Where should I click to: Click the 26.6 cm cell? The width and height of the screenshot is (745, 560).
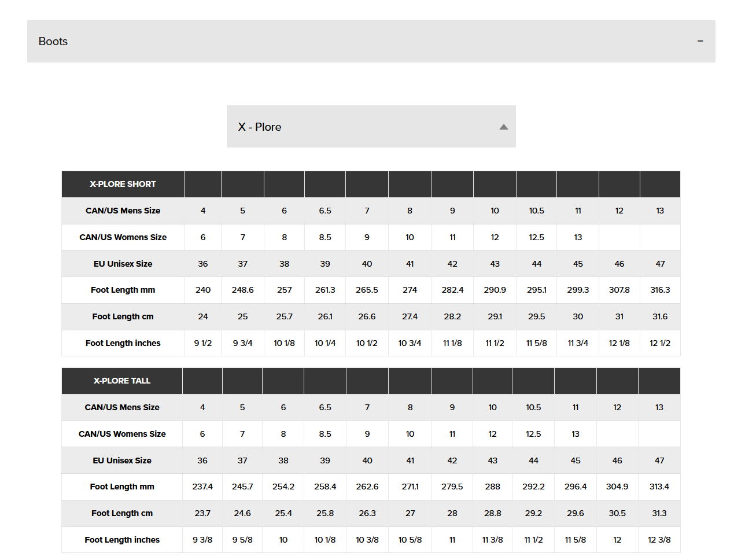tap(367, 316)
